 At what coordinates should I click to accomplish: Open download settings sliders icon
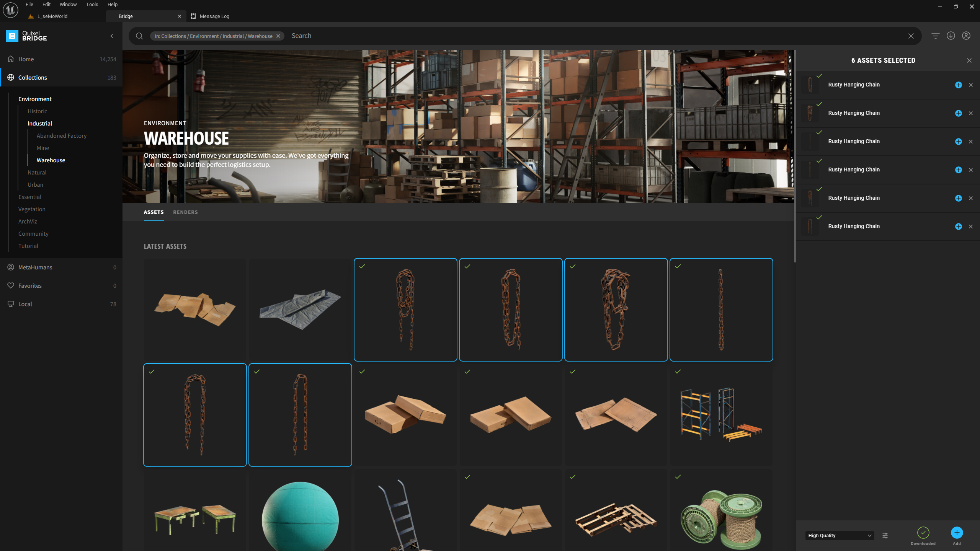click(885, 536)
